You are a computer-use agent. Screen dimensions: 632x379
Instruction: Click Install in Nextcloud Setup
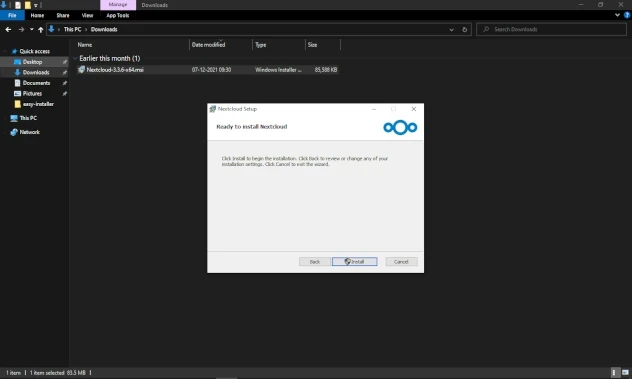(355, 262)
